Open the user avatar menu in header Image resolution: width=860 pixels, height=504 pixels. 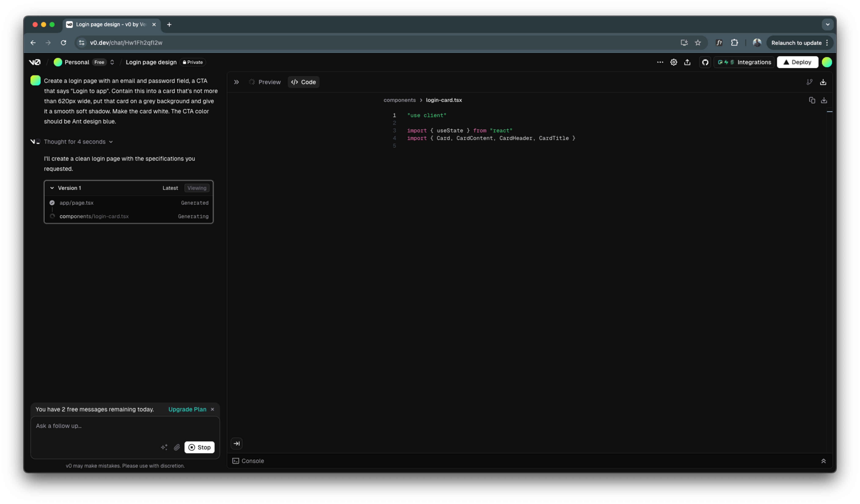point(827,62)
